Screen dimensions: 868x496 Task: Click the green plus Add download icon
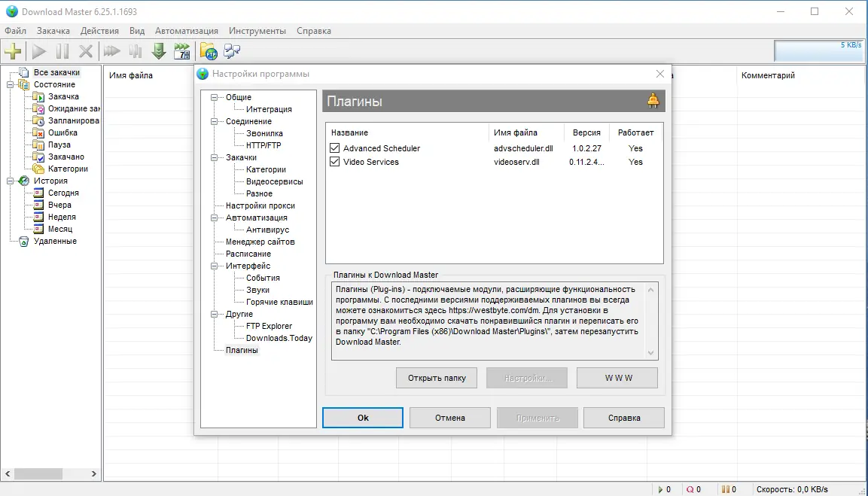13,51
